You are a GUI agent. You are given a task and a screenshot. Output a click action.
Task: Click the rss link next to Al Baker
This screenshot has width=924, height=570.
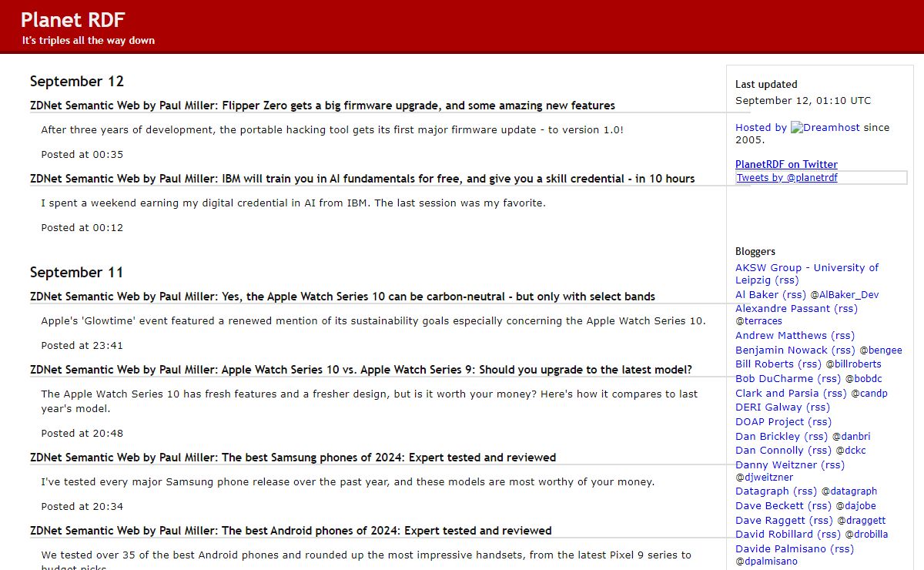click(795, 295)
